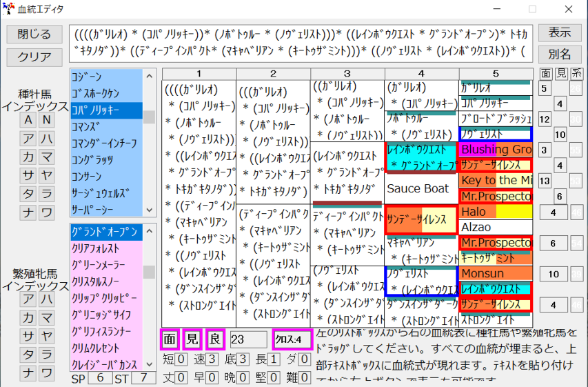Select stallion index letter A
Image resolution: width=588 pixels, height=387 pixels.
28,120
